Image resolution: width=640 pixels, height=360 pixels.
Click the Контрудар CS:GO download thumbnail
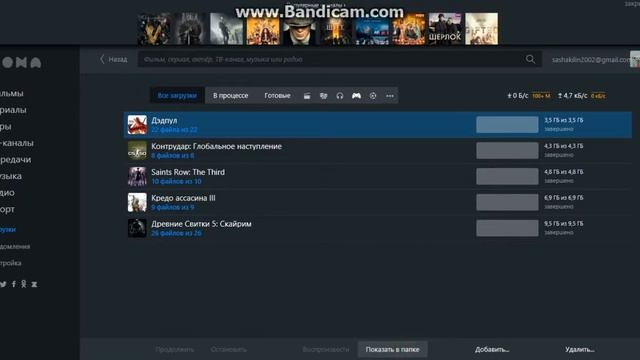(137, 150)
